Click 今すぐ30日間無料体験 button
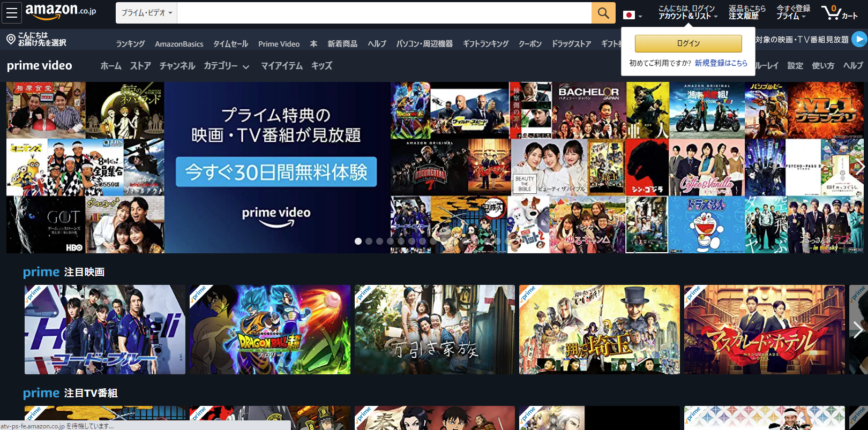This screenshot has width=868, height=430. coord(276,172)
